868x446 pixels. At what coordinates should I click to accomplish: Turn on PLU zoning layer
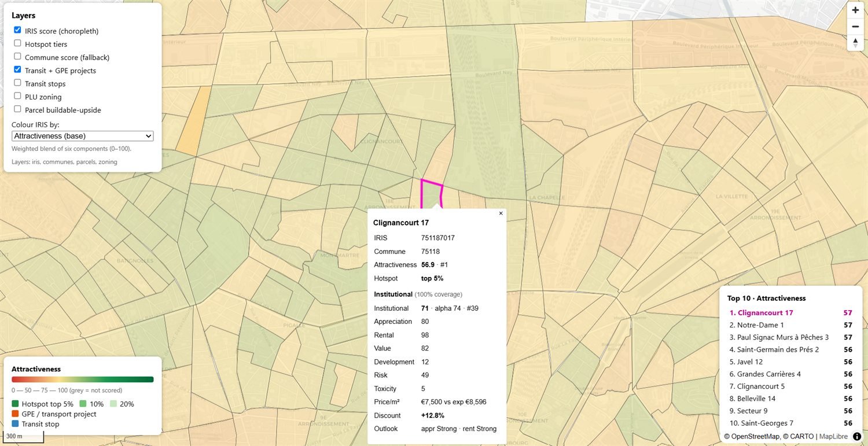pyautogui.click(x=17, y=97)
